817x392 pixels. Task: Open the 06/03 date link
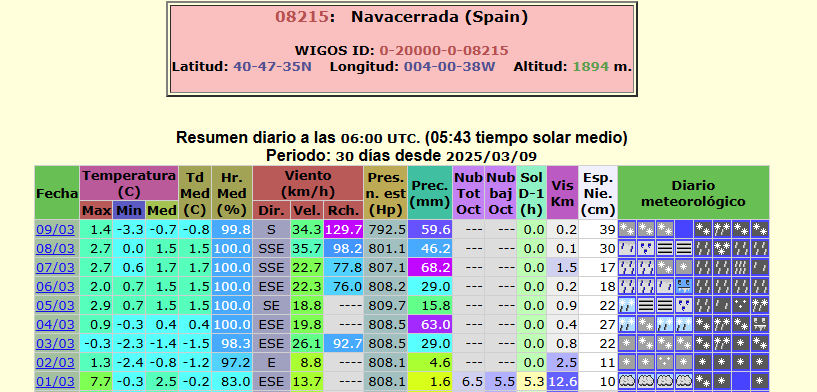(55, 287)
